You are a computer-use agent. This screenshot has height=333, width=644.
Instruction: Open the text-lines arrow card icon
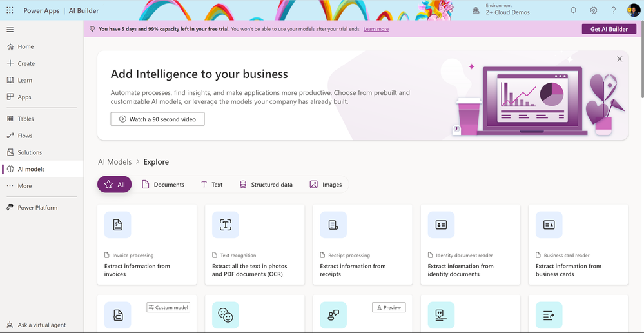(x=549, y=316)
